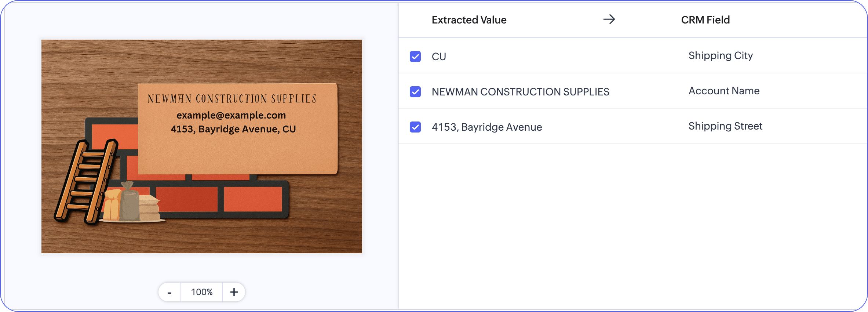Image resolution: width=868 pixels, height=312 pixels.
Task: Click the 100% zoom level indicator
Action: pyautogui.click(x=202, y=292)
